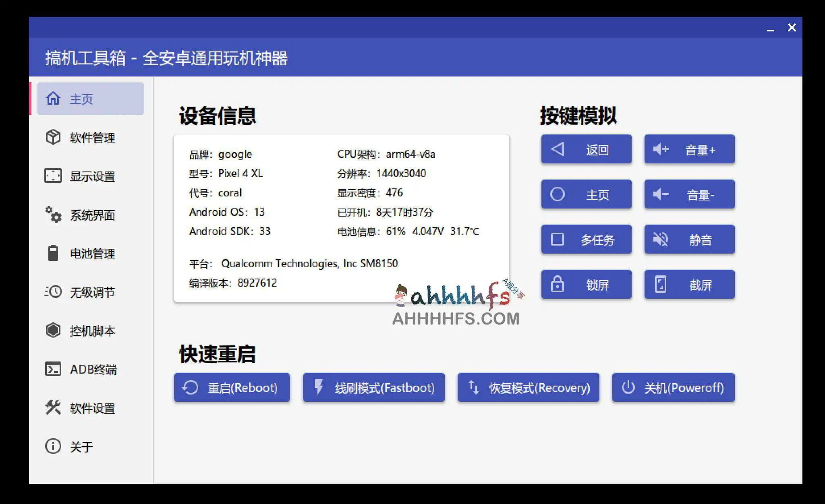Reboot the device with 重启(Reboot)
The width and height of the screenshot is (825, 504).
[232, 387]
